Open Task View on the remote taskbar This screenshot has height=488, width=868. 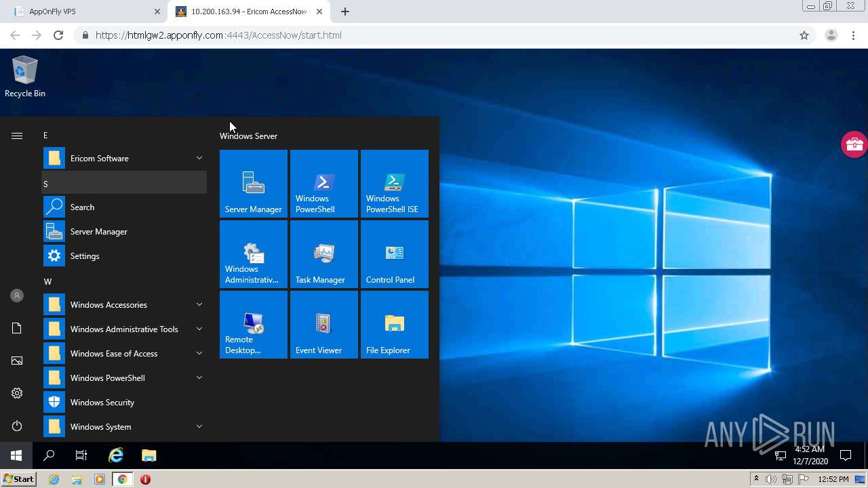click(x=81, y=455)
